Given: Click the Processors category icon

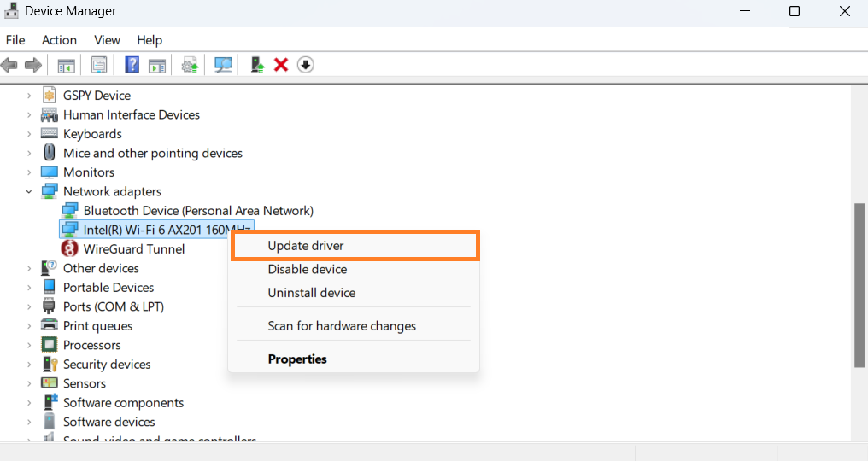Looking at the screenshot, I should point(50,345).
